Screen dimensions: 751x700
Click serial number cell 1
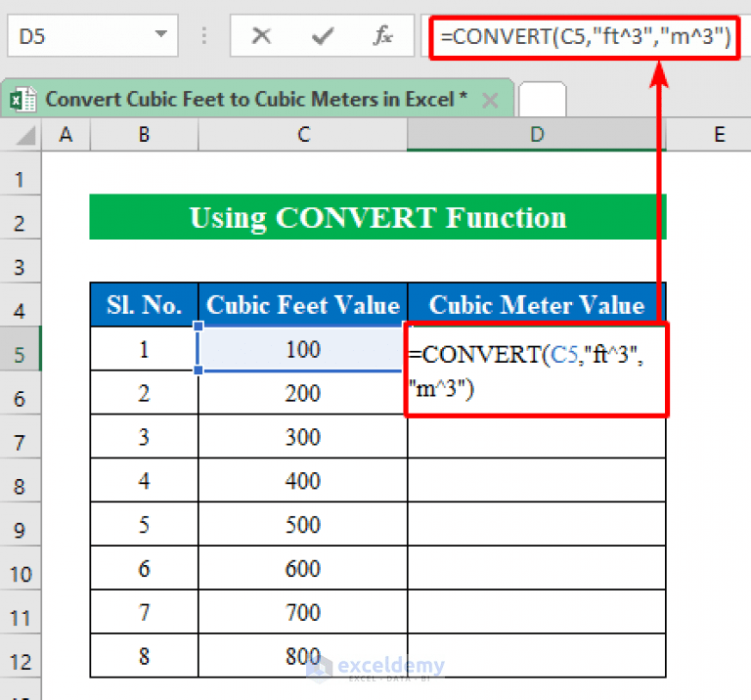(144, 349)
